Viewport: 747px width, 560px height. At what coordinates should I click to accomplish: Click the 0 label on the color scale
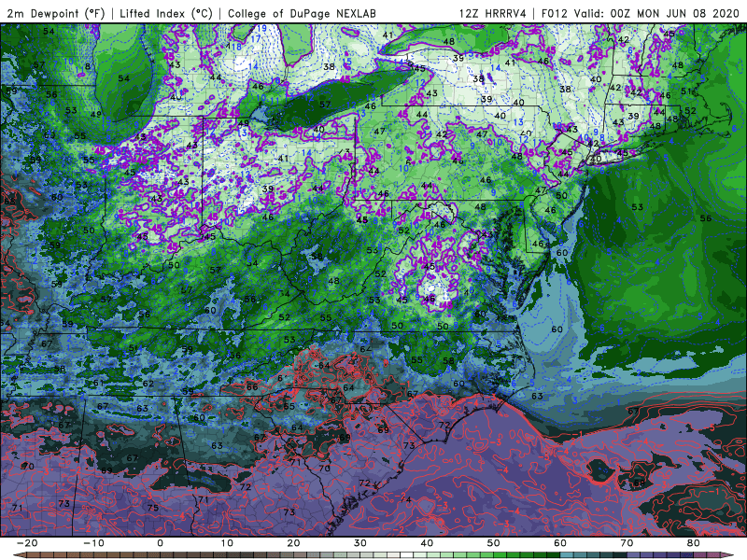click(160, 543)
